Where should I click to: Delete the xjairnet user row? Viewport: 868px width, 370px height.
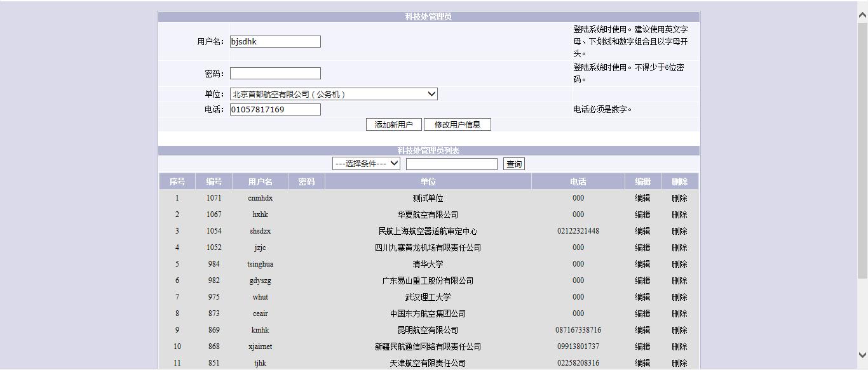679,347
